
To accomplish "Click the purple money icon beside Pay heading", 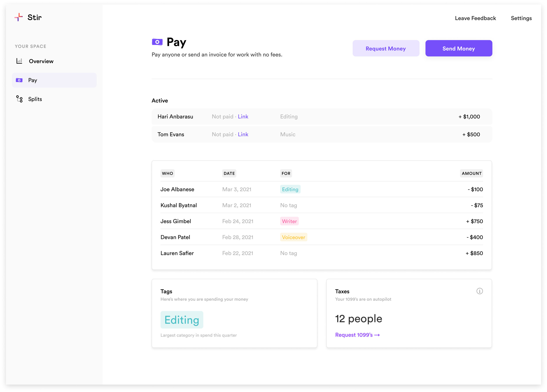I will coord(157,42).
